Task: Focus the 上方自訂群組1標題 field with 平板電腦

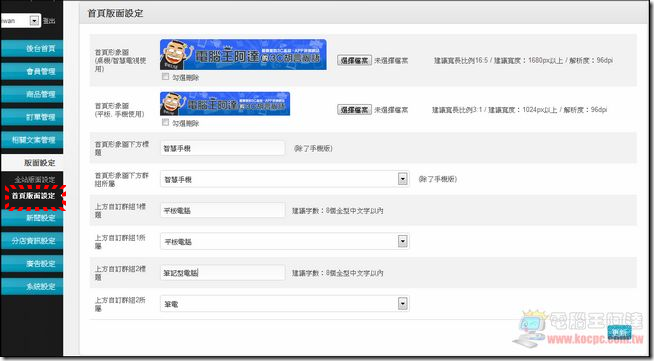Action: point(222,211)
